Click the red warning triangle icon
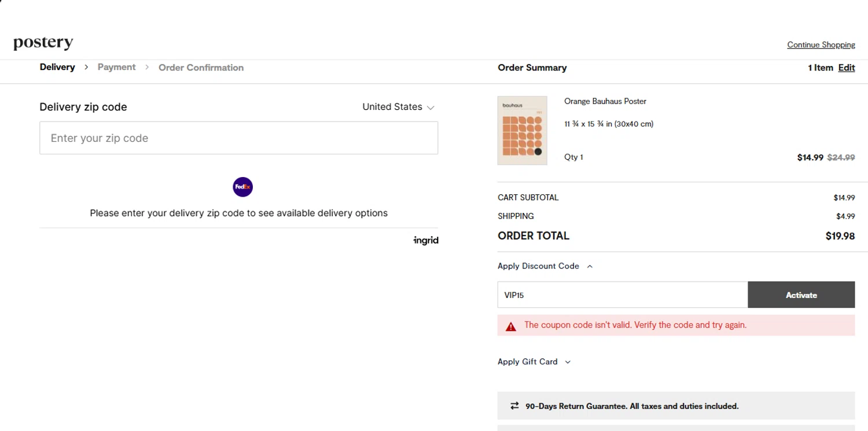This screenshot has height=431, width=868. tap(510, 326)
